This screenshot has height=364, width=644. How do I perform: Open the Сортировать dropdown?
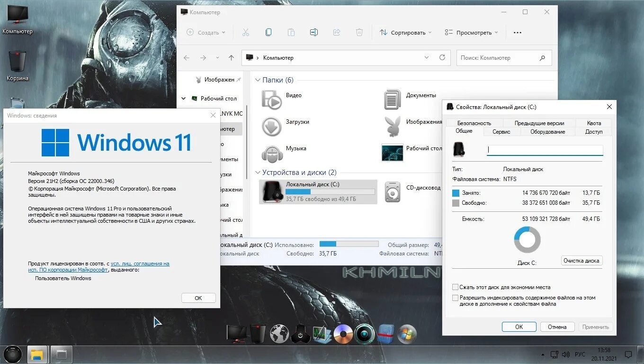tap(406, 33)
